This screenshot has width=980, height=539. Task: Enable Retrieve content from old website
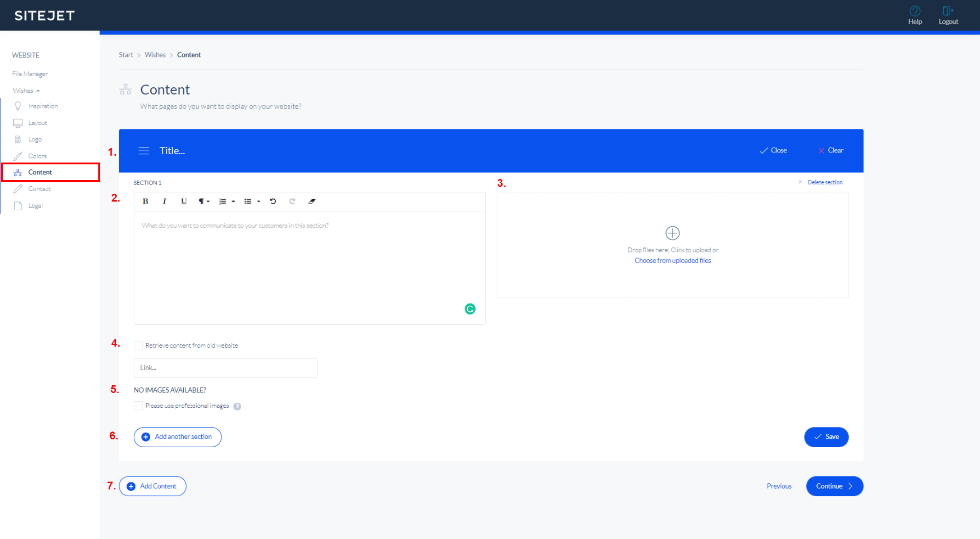coord(138,345)
